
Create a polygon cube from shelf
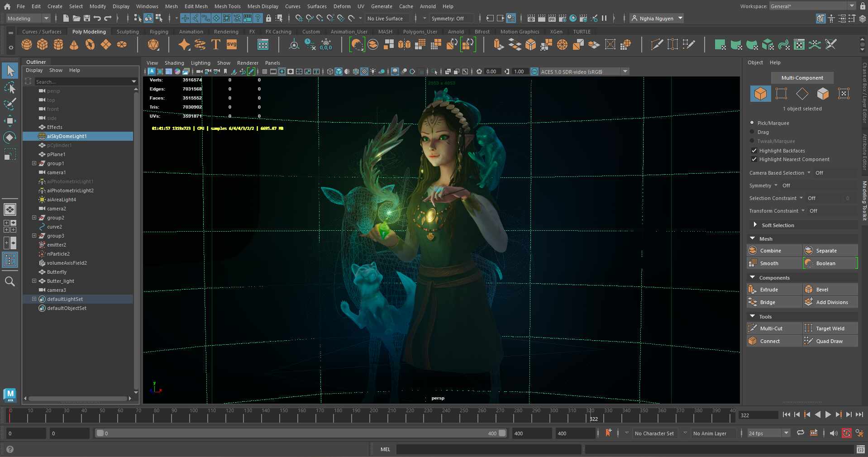point(43,44)
